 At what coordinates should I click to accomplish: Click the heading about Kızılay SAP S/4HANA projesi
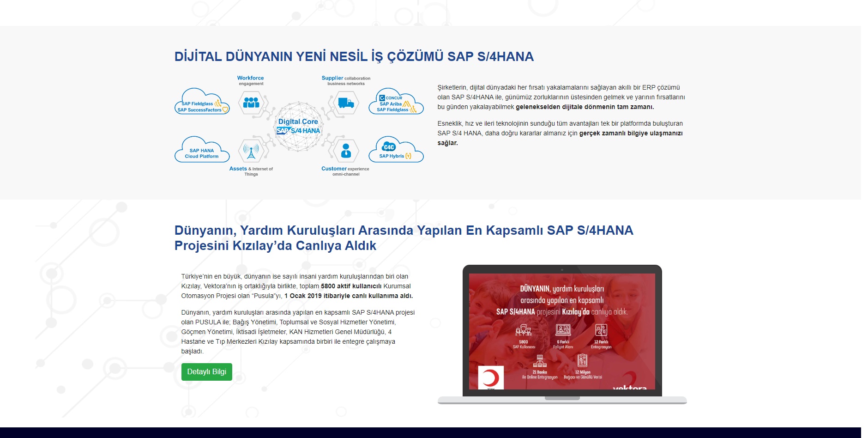[x=404, y=238]
